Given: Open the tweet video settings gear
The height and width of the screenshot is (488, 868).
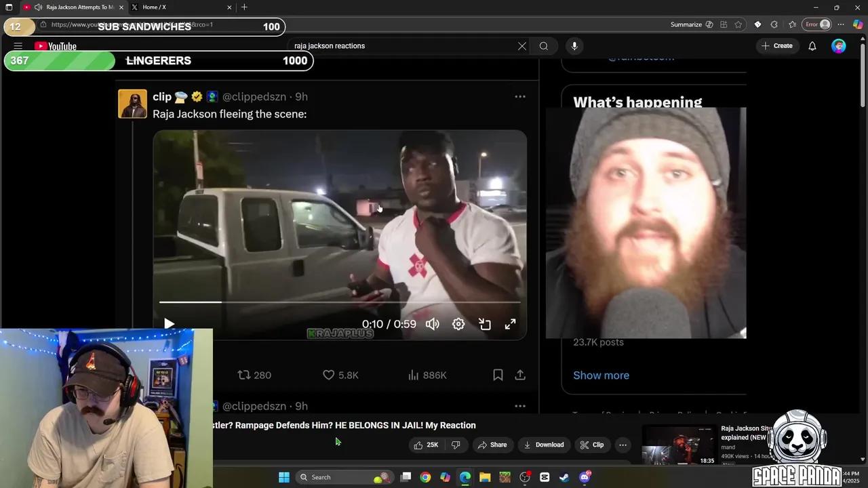Looking at the screenshot, I should tap(458, 324).
